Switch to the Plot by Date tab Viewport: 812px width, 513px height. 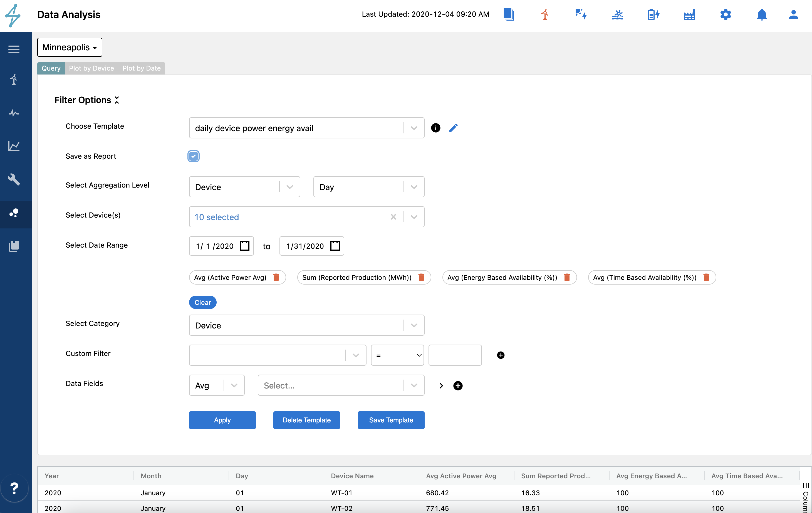[x=141, y=68]
